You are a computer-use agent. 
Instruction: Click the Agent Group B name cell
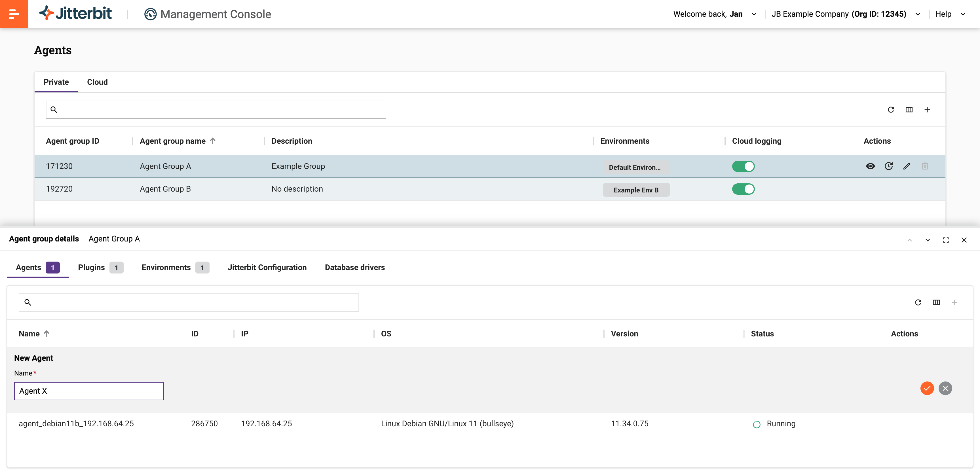pyautogui.click(x=165, y=189)
